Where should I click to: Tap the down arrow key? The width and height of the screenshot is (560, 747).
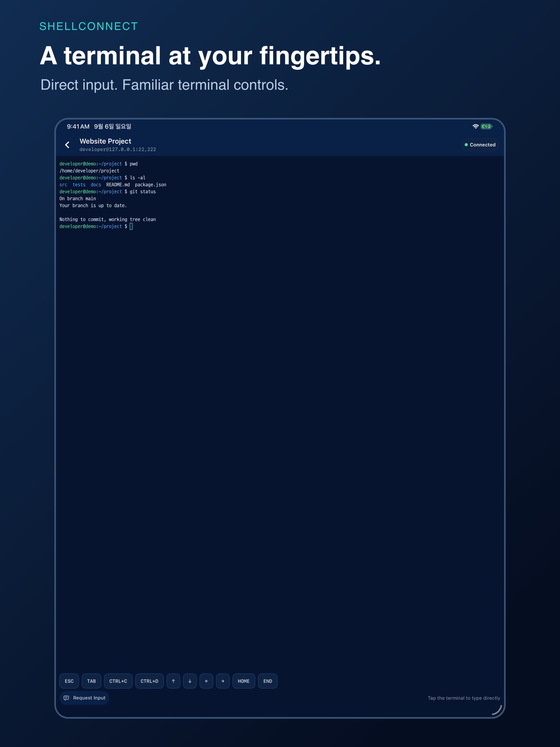pyautogui.click(x=190, y=681)
